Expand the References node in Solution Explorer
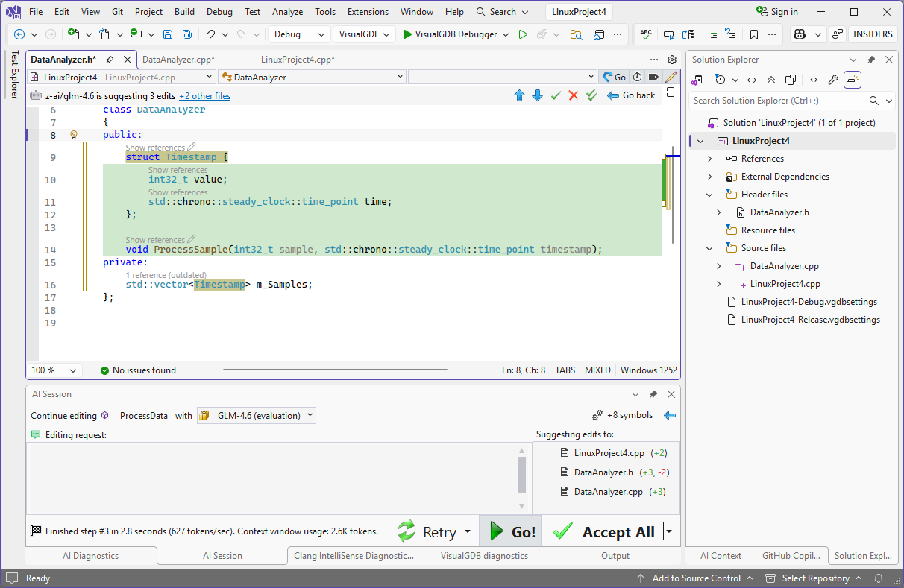904x588 pixels. (710, 159)
